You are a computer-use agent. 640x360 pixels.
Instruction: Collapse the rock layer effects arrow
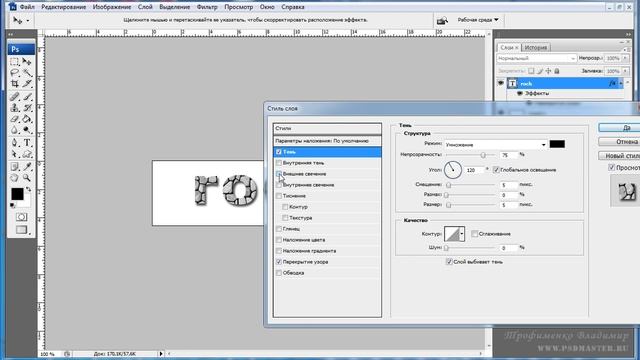pos(621,83)
